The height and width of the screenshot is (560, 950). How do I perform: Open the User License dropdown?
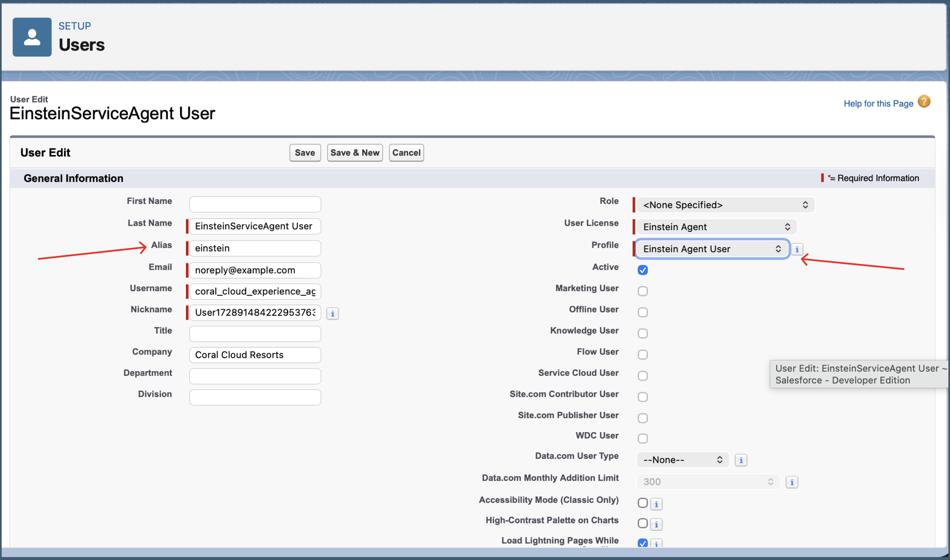(x=716, y=227)
